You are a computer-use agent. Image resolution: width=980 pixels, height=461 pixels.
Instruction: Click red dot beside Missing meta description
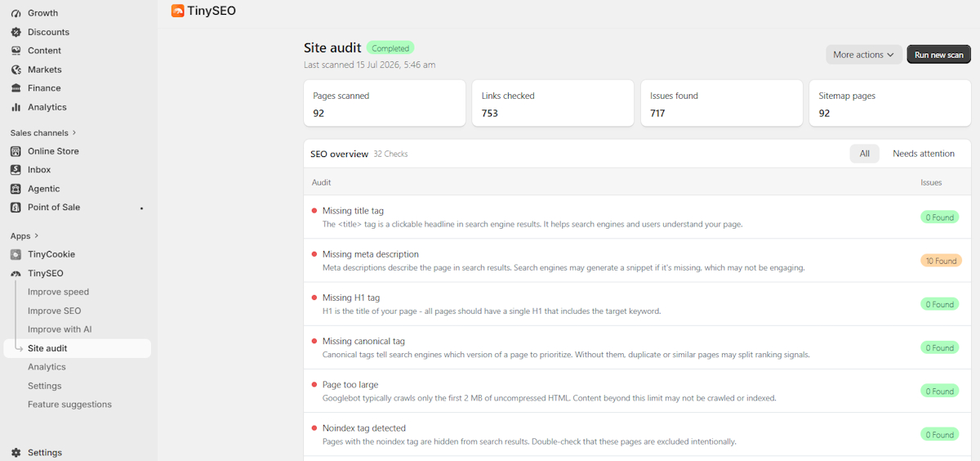tap(314, 253)
